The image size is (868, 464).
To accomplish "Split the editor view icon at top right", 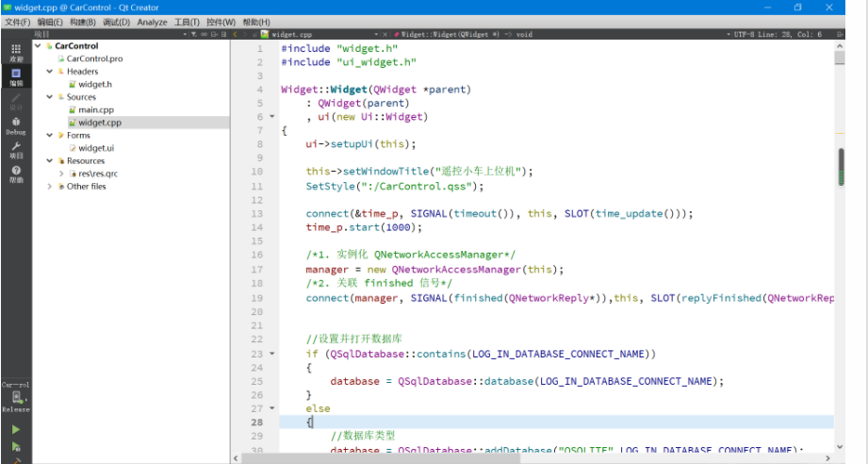I will coord(840,34).
